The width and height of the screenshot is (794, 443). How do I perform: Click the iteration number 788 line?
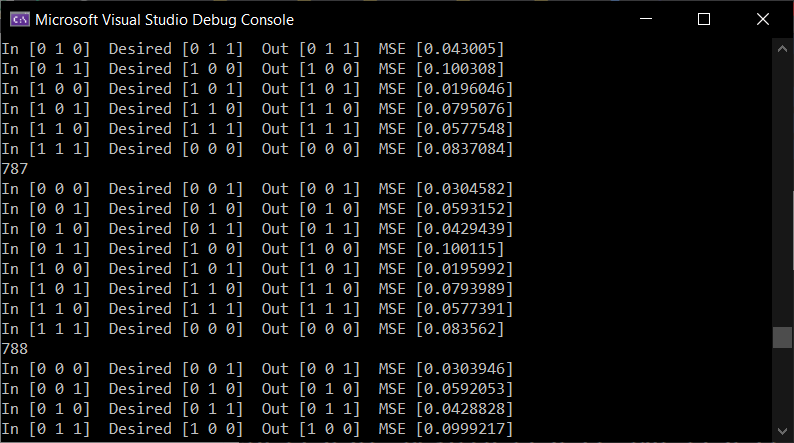click(x=15, y=349)
